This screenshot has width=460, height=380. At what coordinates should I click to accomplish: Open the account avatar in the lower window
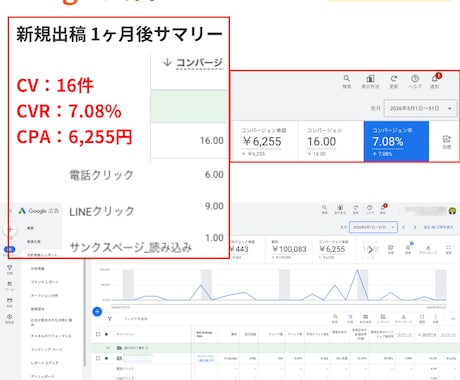point(452,211)
